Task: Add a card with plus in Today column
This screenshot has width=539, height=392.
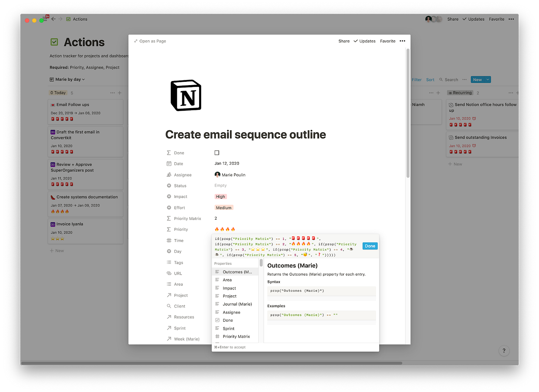Action: tap(120, 93)
